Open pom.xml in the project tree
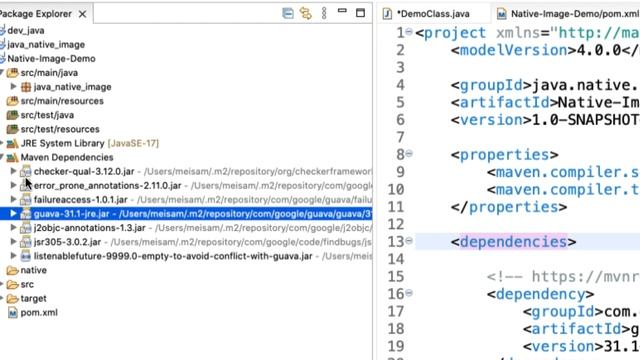Viewport: 640px width, 360px height. click(x=39, y=313)
